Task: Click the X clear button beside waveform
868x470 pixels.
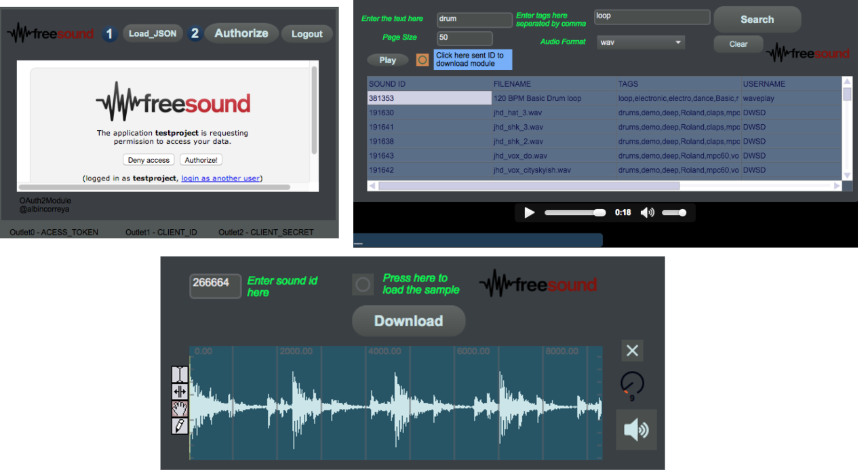Action: click(x=632, y=350)
